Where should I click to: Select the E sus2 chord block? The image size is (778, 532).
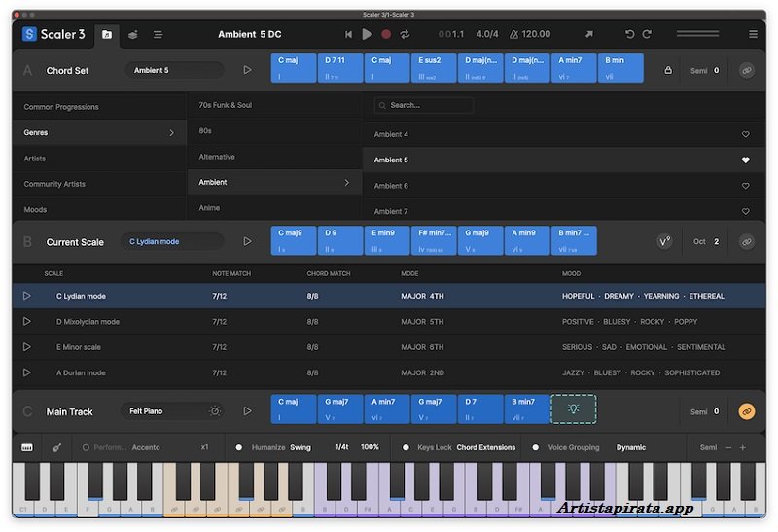[x=434, y=67]
